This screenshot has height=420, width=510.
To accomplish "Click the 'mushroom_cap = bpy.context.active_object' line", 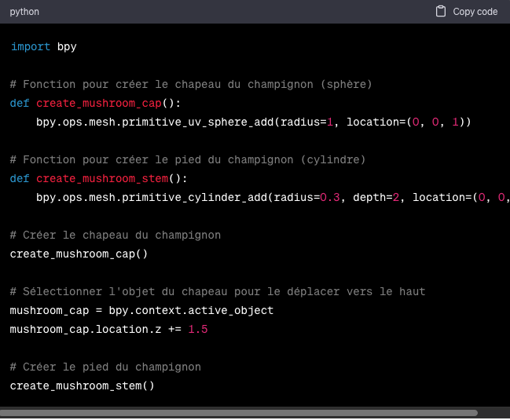I will coord(141,311).
